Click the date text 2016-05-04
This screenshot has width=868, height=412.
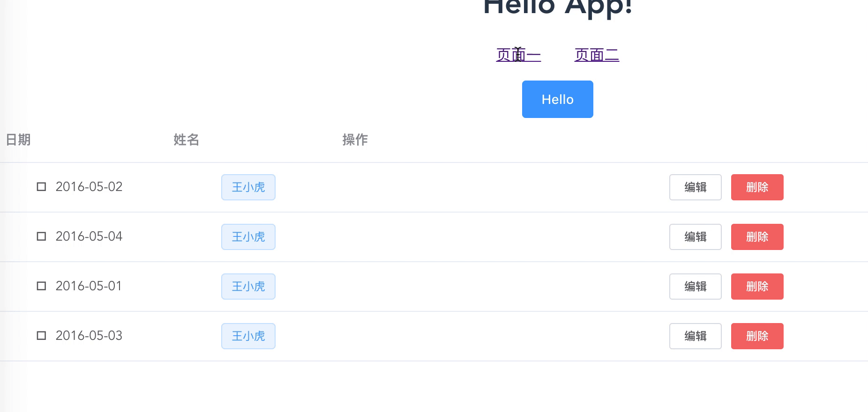click(x=89, y=236)
